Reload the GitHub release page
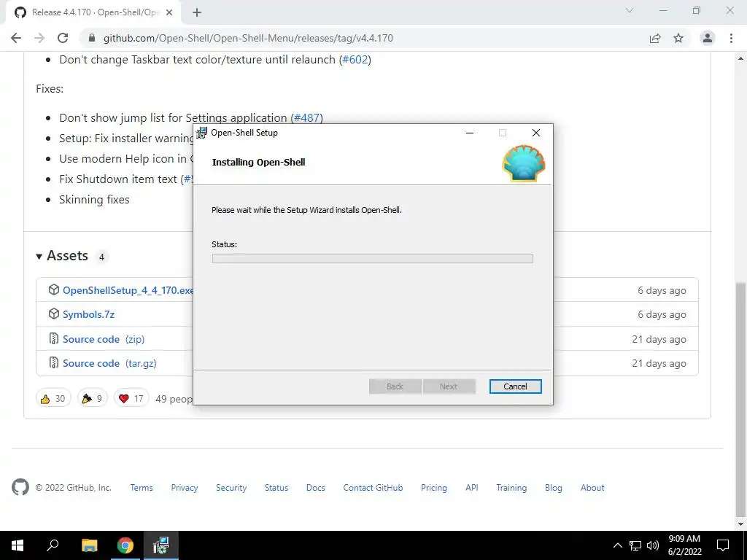The height and width of the screenshot is (560, 747). (63, 38)
